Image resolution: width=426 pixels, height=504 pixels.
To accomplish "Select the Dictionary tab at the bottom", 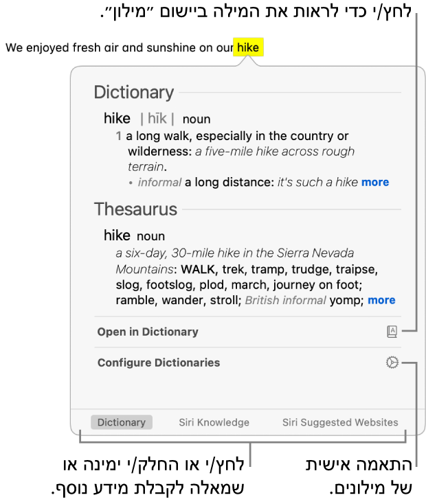I will pyautogui.click(x=121, y=422).
